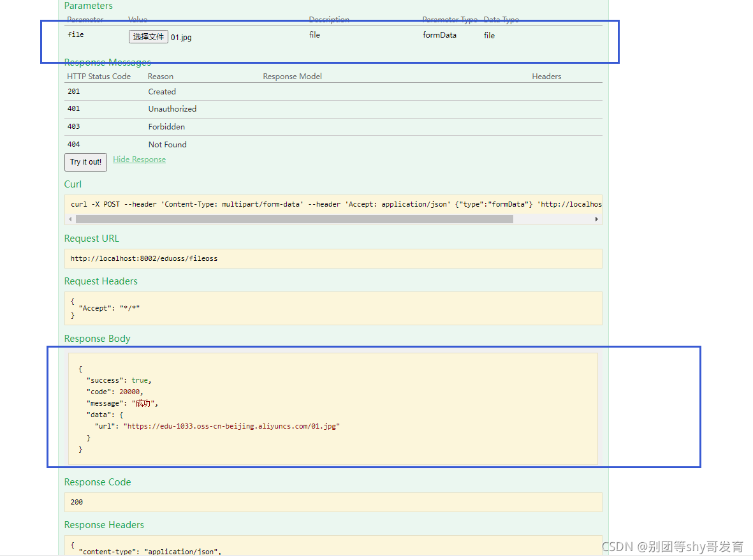Screen dimensions: 753x560
Task: Click the left arrow of Curl scrollbar
Action: click(x=70, y=219)
